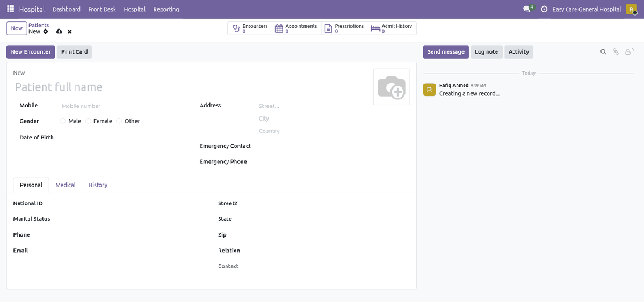
Task: Click the 'Creating a new record...' message
Action: tap(469, 93)
